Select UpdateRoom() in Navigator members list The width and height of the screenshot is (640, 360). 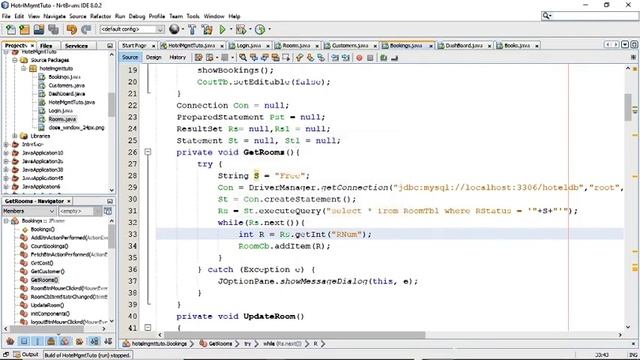pyautogui.click(x=47, y=305)
